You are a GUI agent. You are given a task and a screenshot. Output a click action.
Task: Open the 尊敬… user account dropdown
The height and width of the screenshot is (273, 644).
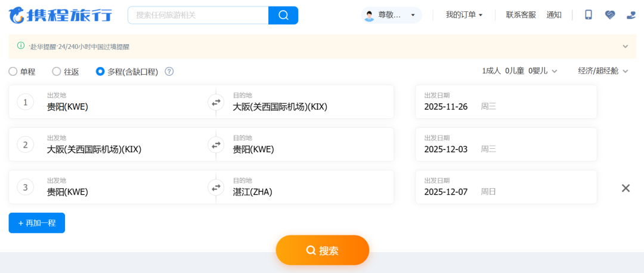pyautogui.click(x=391, y=16)
